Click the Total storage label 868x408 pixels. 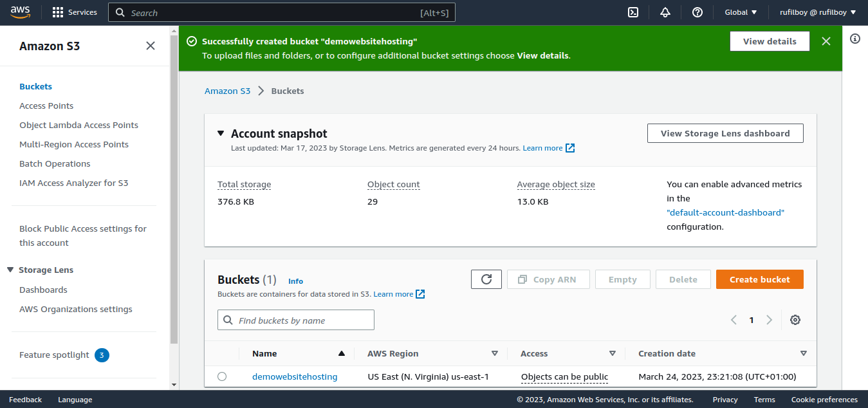(x=244, y=184)
